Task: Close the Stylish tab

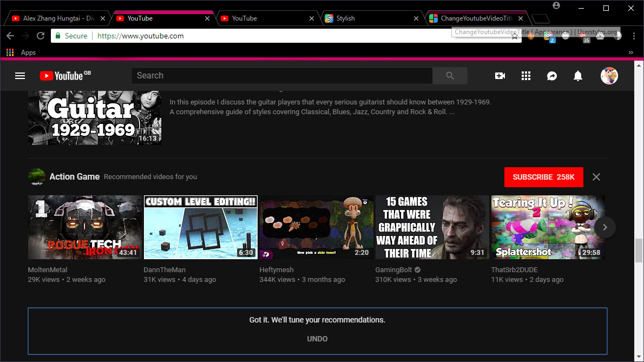Action: coord(416,18)
